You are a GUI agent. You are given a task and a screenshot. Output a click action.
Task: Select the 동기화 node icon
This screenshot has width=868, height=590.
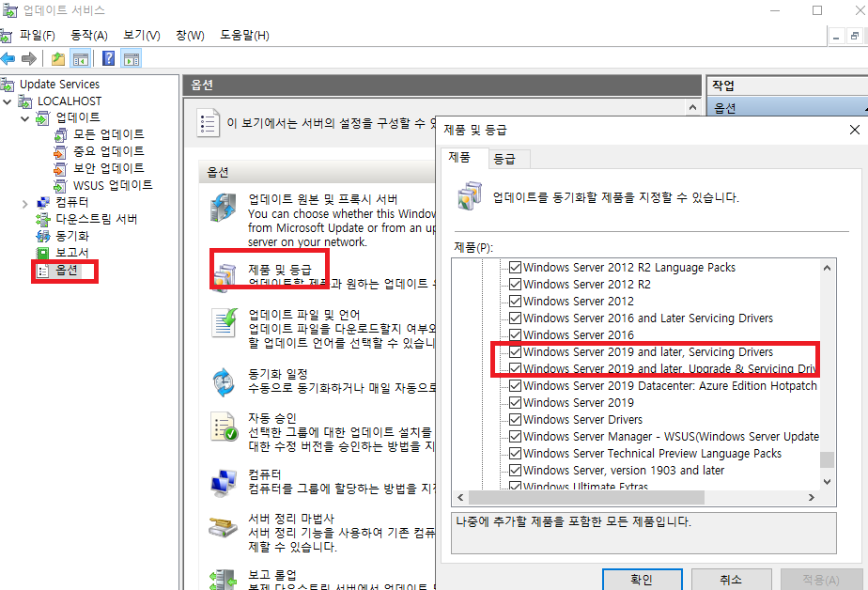pos(43,237)
